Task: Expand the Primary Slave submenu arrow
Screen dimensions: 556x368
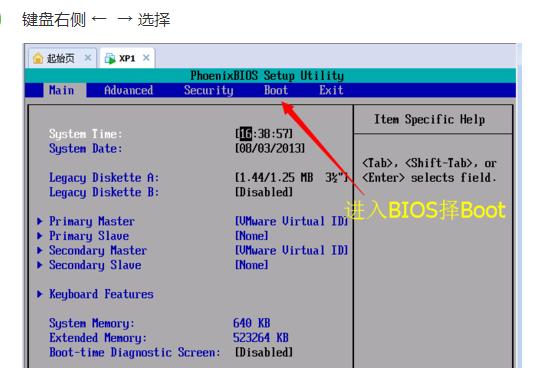Action: pos(39,236)
